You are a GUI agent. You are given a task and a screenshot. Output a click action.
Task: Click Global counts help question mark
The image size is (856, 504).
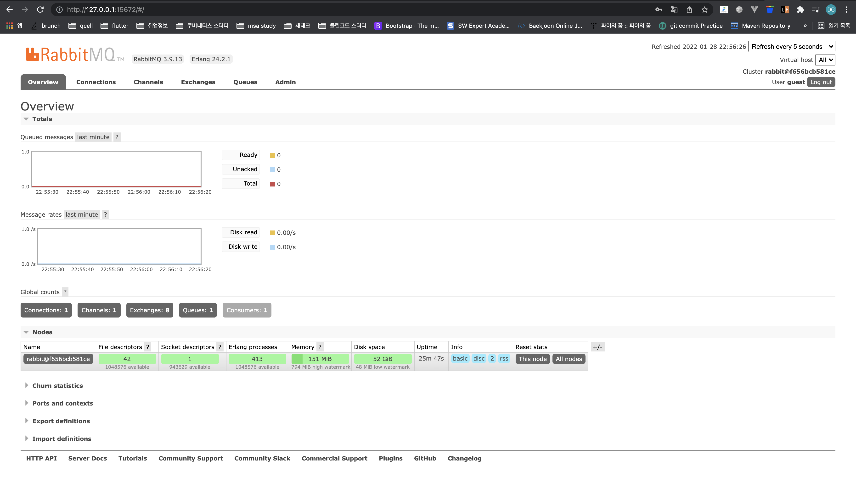(x=65, y=292)
